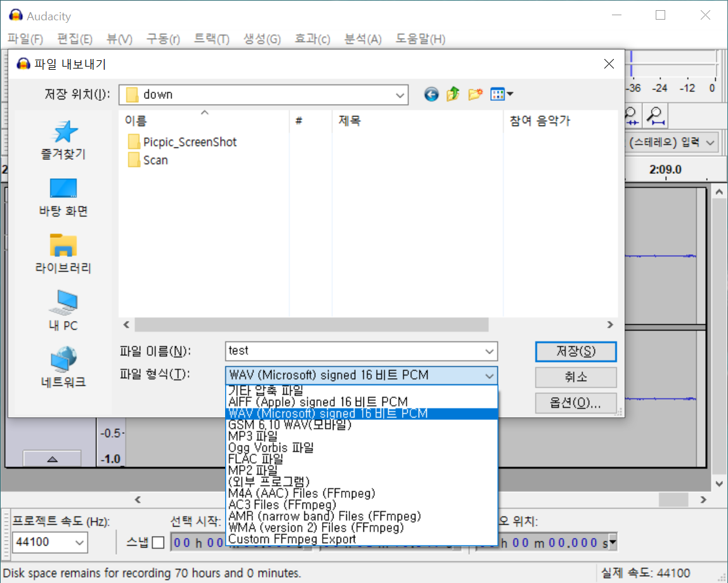The image size is (728, 583).
Task: Open the 트랙(T) menu
Action: coord(212,39)
